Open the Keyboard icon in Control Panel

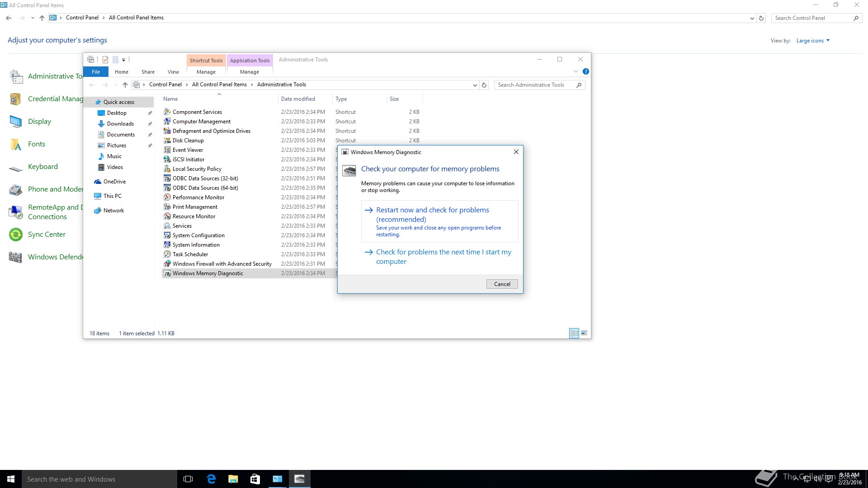(x=16, y=169)
